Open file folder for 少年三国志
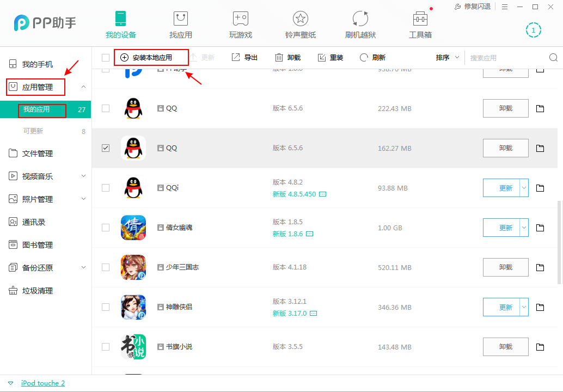563x392 pixels. tap(540, 267)
